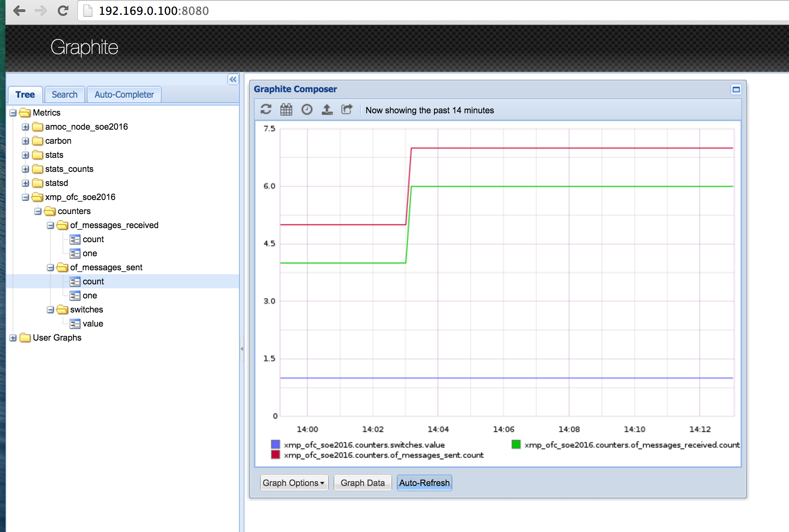Collapse the xmp_ofc_soe2016 folder
Screen dimensions: 789x532
[25, 197]
